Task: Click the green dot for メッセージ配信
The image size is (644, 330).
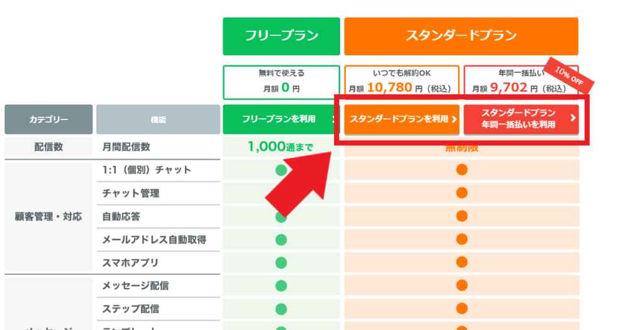Action: coord(281,285)
